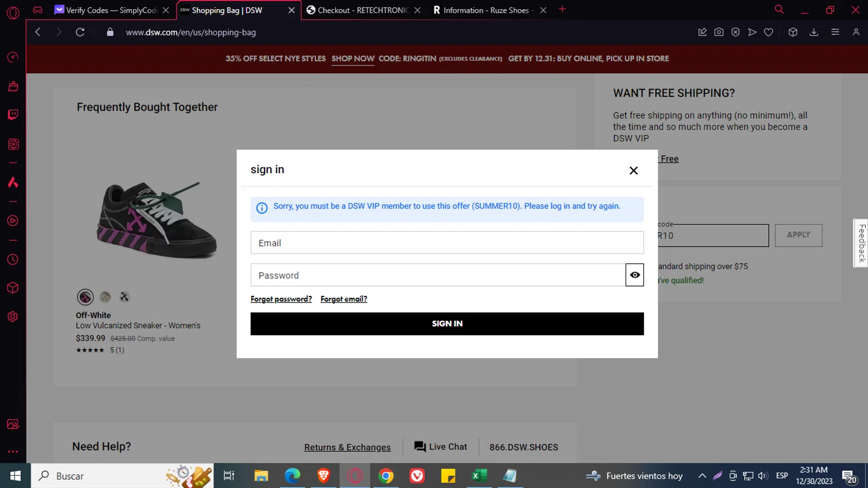Click the Password input field
868x488 pixels.
click(437, 275)
